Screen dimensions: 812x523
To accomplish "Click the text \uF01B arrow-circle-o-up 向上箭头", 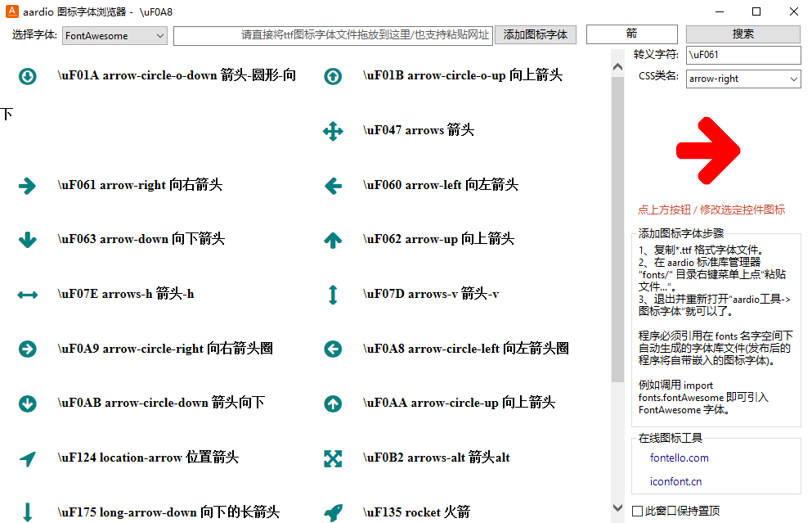I will click(x=463, y=75).
